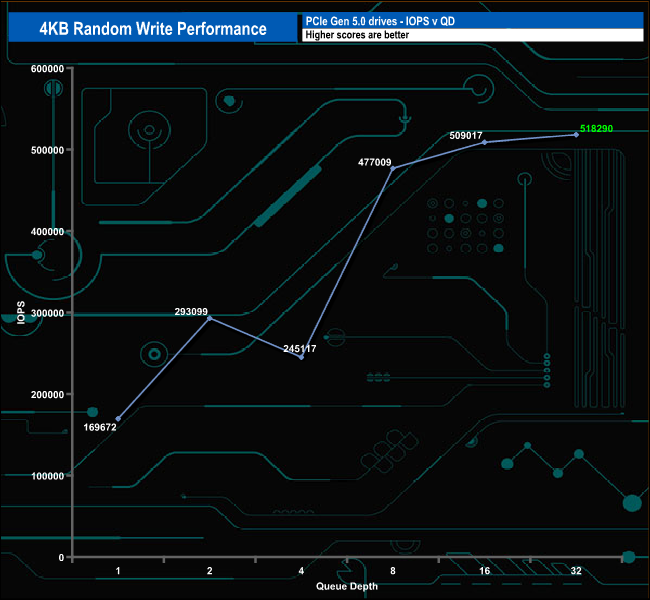Select the green 518290 data label
650x600 pixels.
596,129
